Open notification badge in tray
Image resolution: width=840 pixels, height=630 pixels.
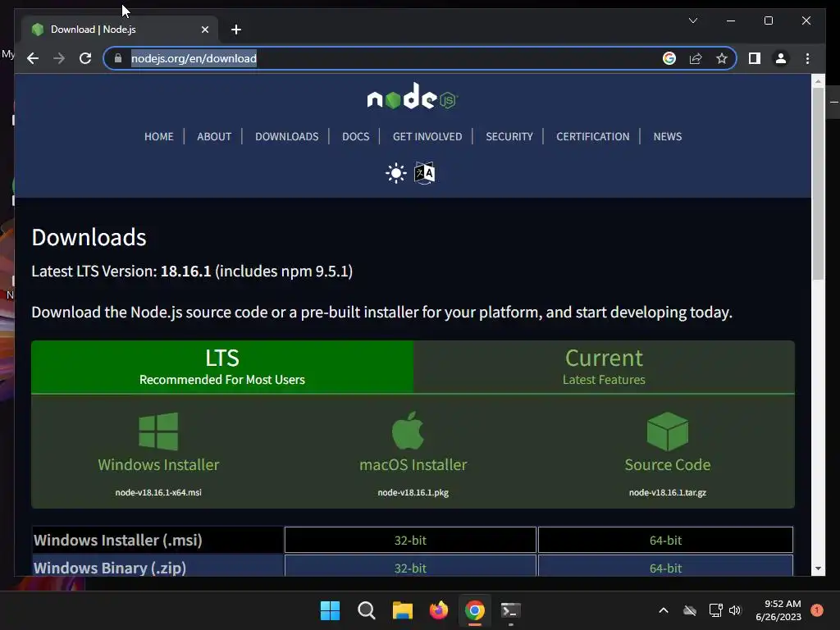pos(817,610)
